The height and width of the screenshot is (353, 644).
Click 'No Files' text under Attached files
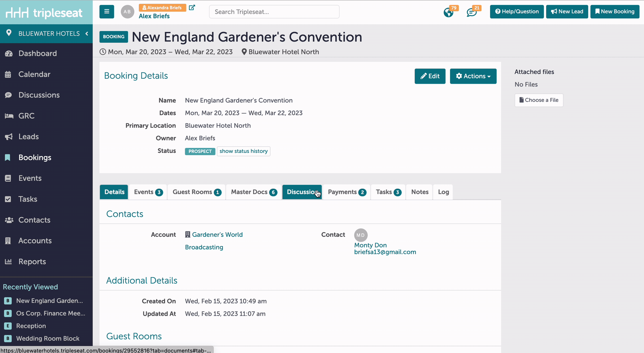click(526, 84)
